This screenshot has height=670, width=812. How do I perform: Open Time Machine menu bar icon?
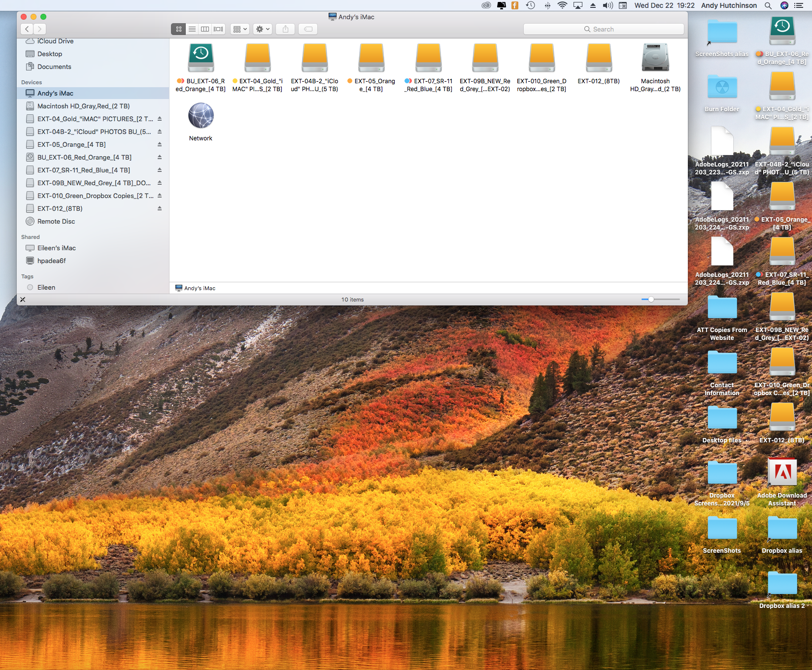click(530, 5)
